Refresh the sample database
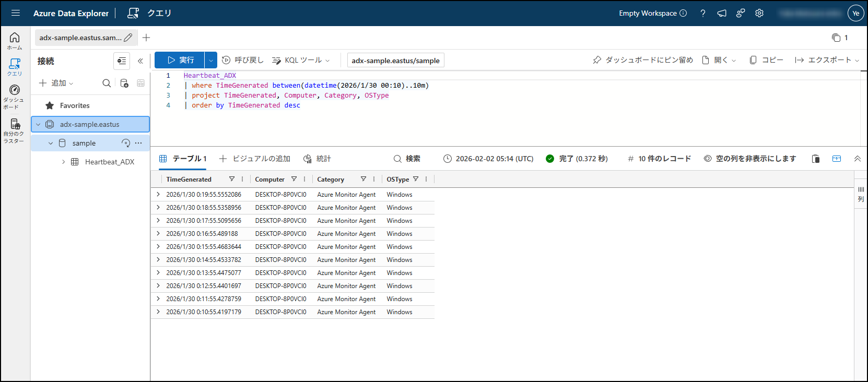Image resolution: width=868 pixels, height=382 pixels. tap(126, 143)
